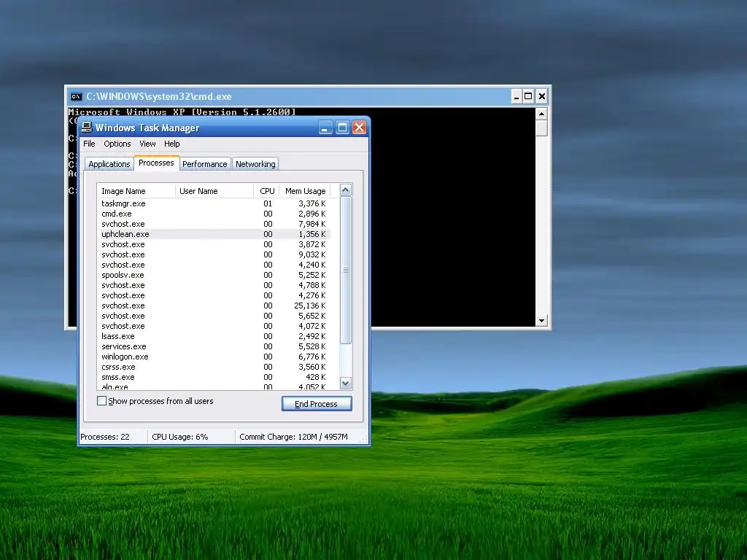Select svchost.exe using 7,984 K

pyautogui.click(x=214, y=224)
